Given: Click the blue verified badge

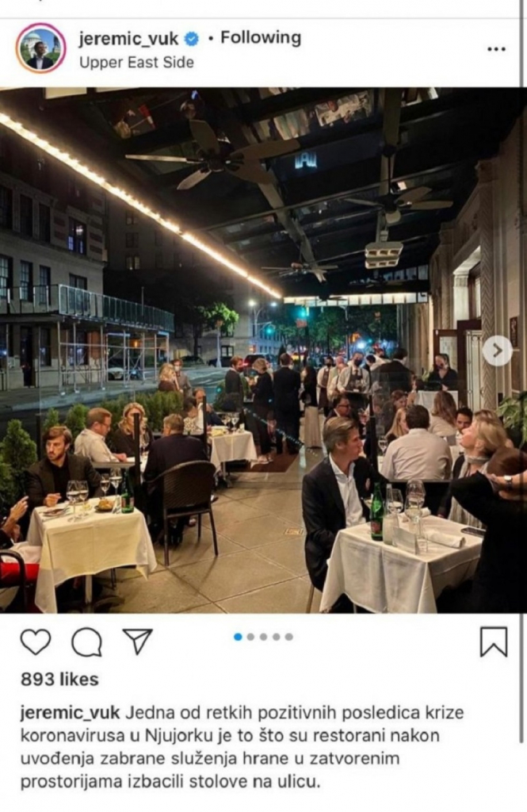Looking at the screenshot, I should coord(192,39).
